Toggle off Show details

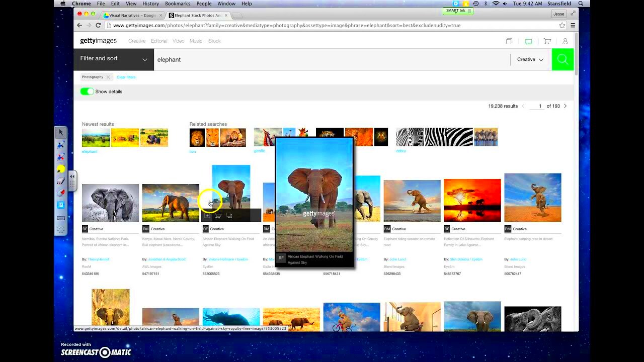click(x=87, y=92)
